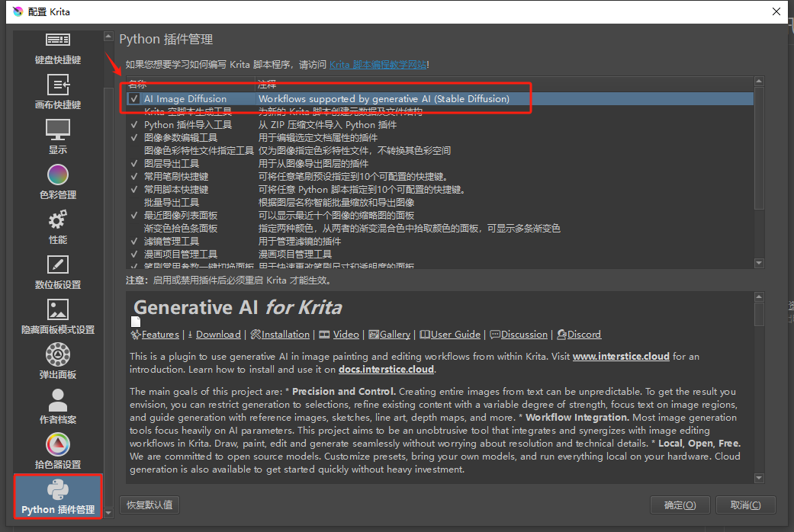Uncheck the Python 插件导入工具 plugin
Image resolution: width=794 pixels, height=532 pixels.
point(134,125)
